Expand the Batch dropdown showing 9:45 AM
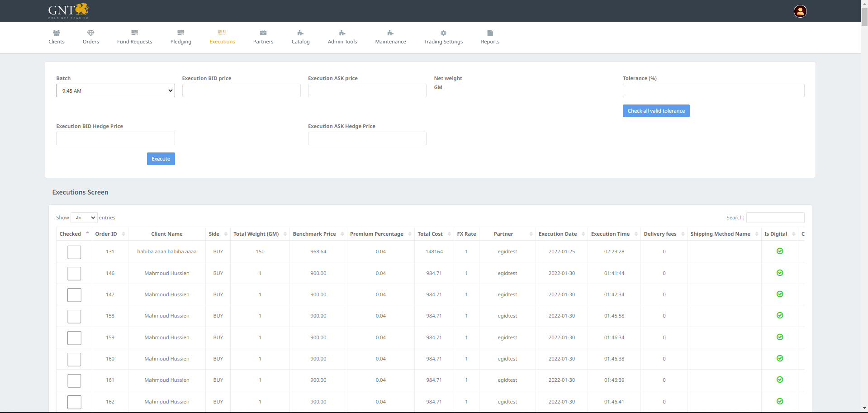The width and height of the screenshot is (868, 413). (115, 91)
